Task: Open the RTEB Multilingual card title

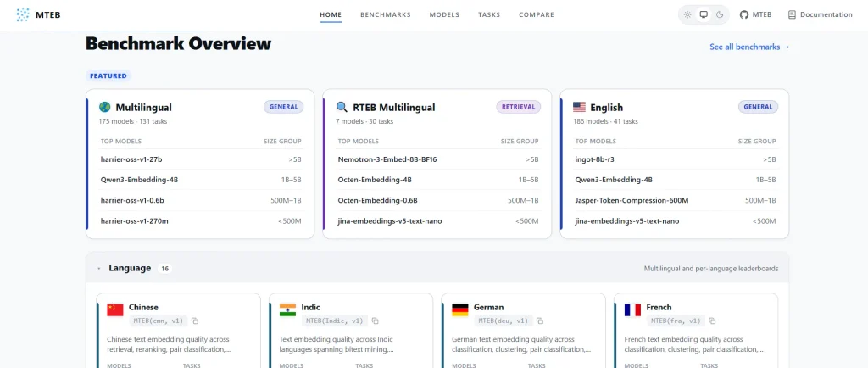Action: 393,108
